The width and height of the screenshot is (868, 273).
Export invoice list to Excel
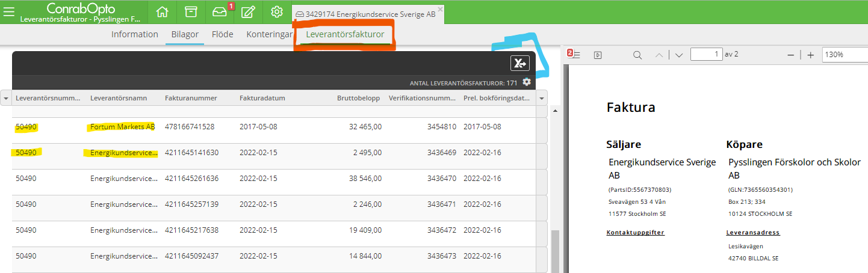click(x=519, y=63)
